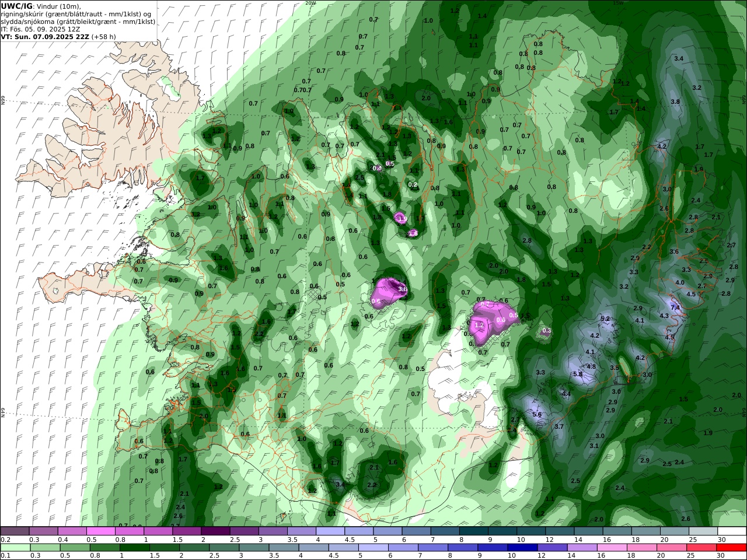Select the white 30 swatch in top scale
The image size is (747, 560).
coord(732,531)
